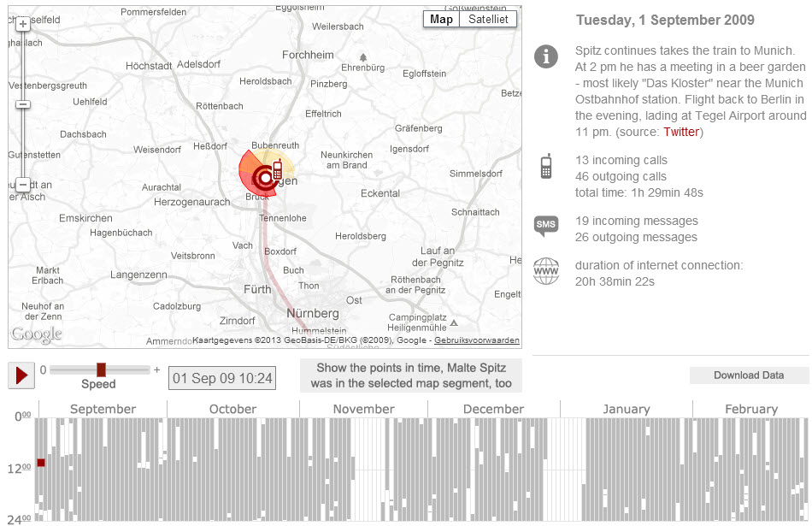The height and width of the screenshot is (526, 812).
Task: Click the Bubenreuth label on the map
Action: (x=275, y=145)
